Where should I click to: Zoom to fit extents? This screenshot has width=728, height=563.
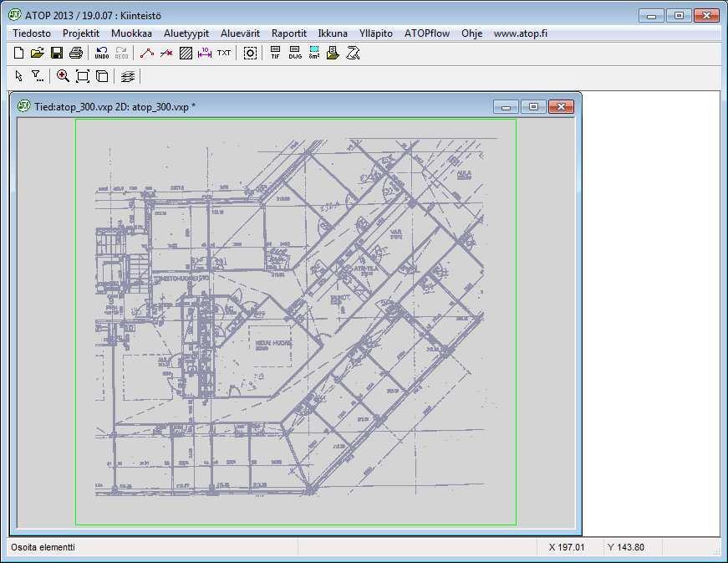coord(82,76)
